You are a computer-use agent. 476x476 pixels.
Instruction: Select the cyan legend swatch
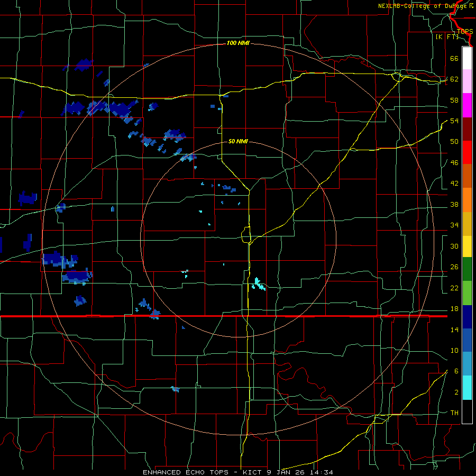467,388
